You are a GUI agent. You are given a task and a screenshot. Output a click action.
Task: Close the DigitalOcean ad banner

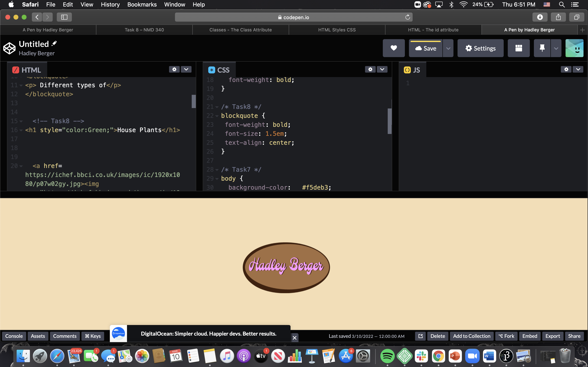(294, 338)
